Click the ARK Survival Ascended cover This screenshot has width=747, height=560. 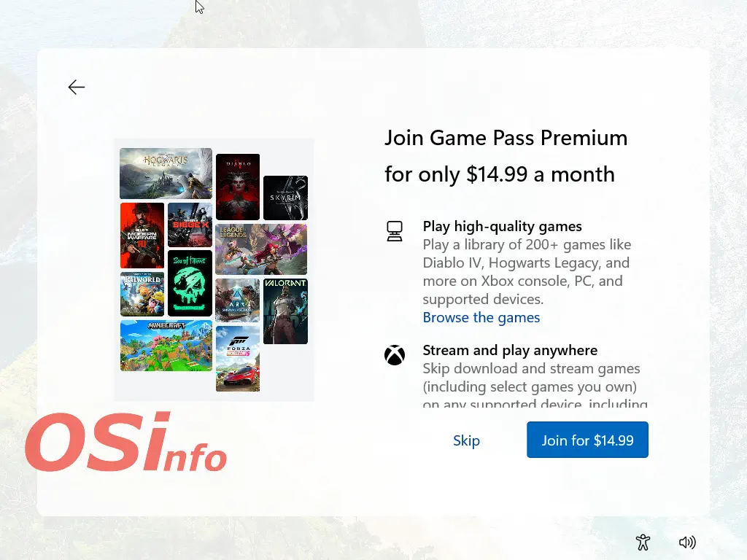point(238,300)
